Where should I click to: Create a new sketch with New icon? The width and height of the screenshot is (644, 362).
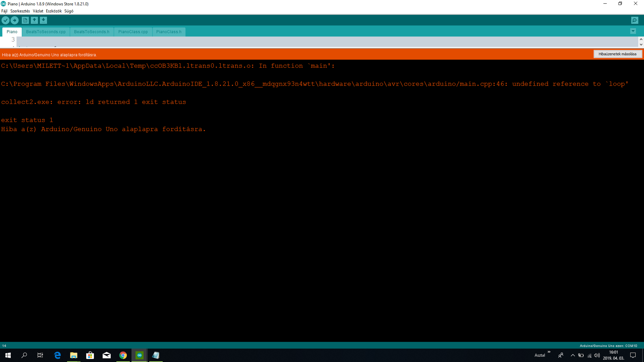coord(25,20)
